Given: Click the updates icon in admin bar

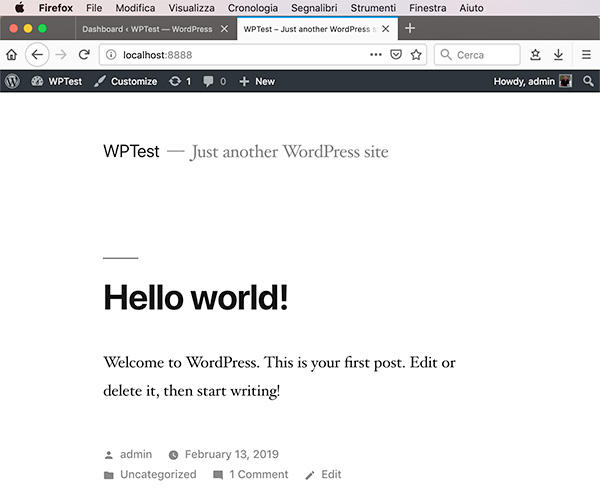Looking at the screenshot, I should tap(180, 81).
